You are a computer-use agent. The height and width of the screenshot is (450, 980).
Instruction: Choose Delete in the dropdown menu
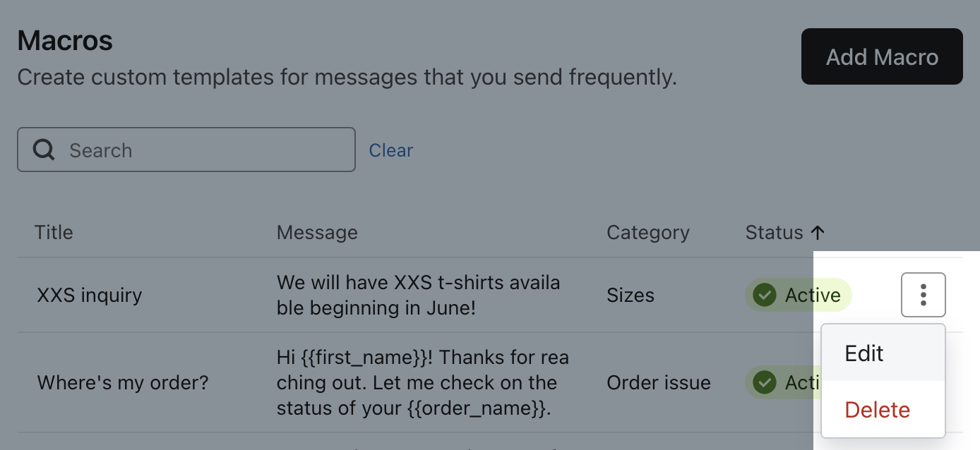877,410
